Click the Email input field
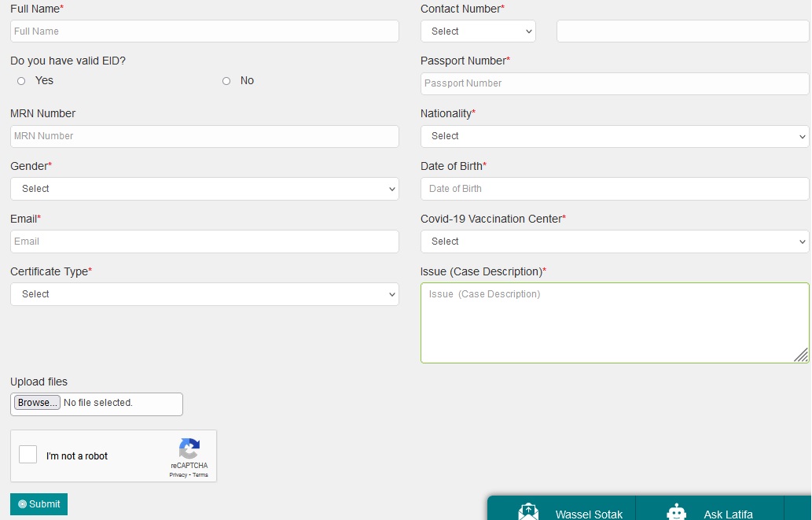Viewport: 812px width, 520px height. (x=204, y=242)
